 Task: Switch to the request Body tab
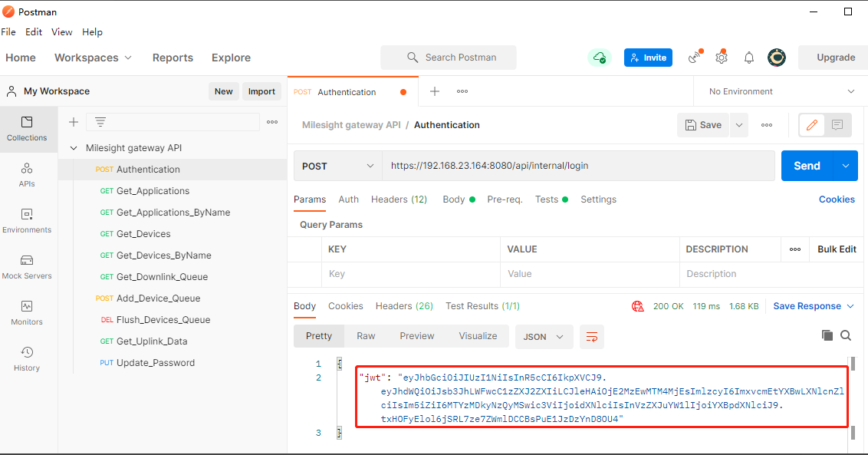[x=459, y=199]
